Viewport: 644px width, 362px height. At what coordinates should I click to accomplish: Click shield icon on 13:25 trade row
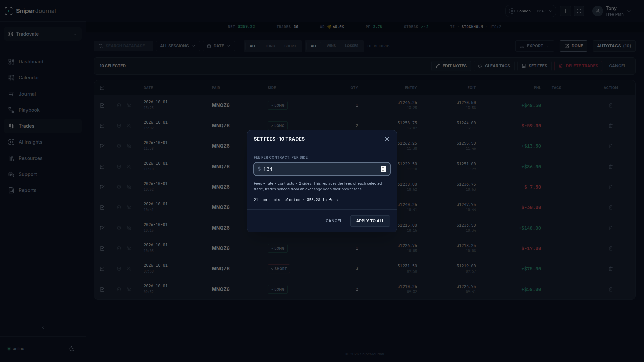pos(119,105)
